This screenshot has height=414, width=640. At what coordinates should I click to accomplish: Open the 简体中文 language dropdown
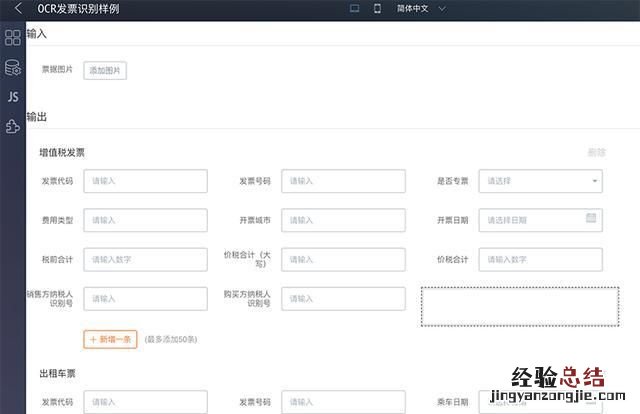point(420,8)
